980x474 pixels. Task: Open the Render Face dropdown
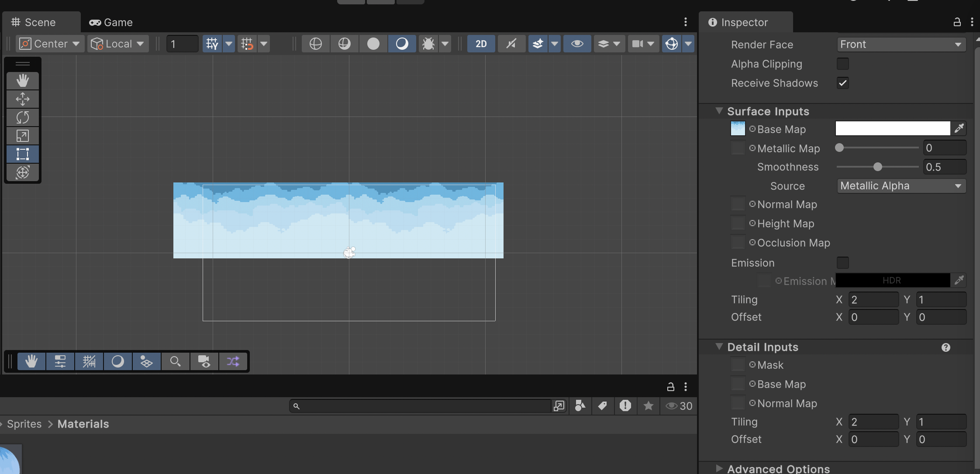point(901,45)
